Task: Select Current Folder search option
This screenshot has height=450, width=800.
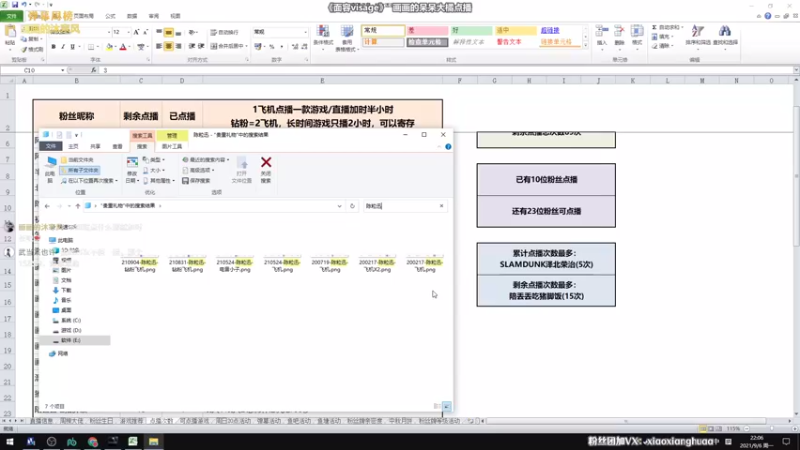Action: [x=77, y=160]
